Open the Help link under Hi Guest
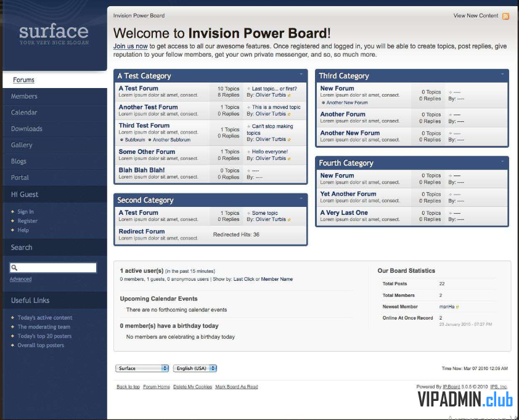Viewport: 519px width, 420px height. [x=23, y=230]
